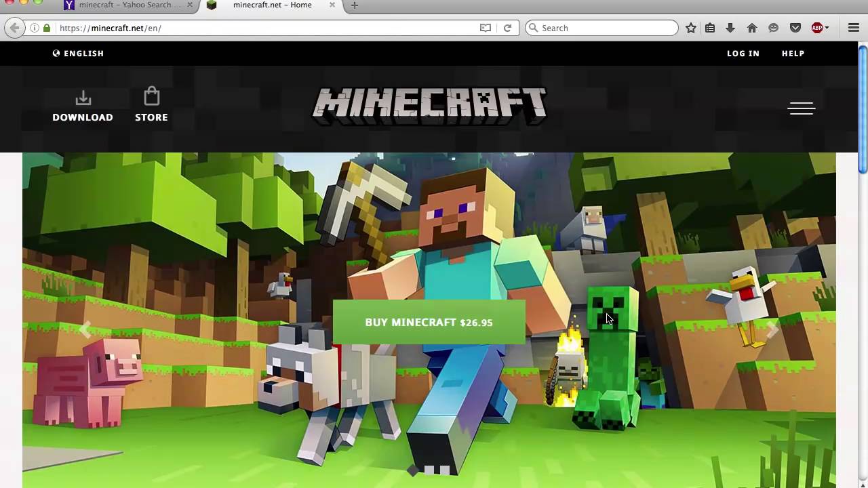Click the page vertical scrollbar thumb
This screenshot has height=488, width=868.
pyautogui.click(x=863, y=108)
